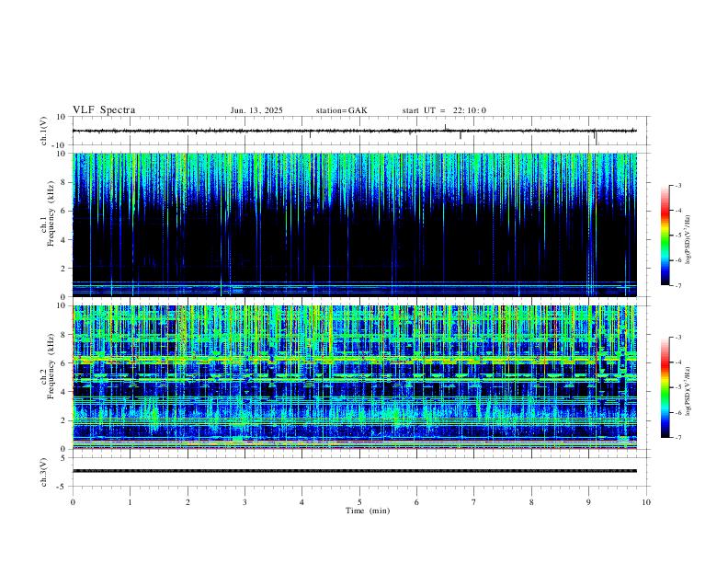Click the time-axis tick label "9"
This screenshot has height=563, width=728.
588,502
